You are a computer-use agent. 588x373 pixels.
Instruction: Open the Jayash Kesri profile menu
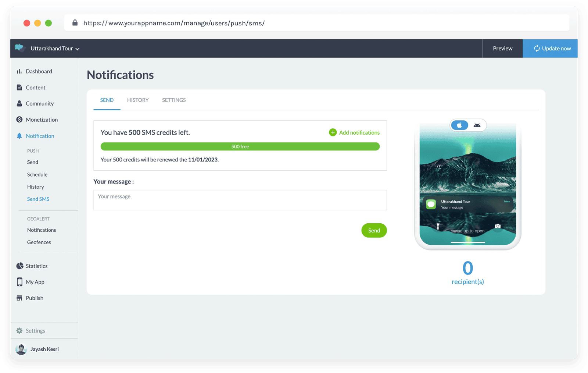(37, 349)
